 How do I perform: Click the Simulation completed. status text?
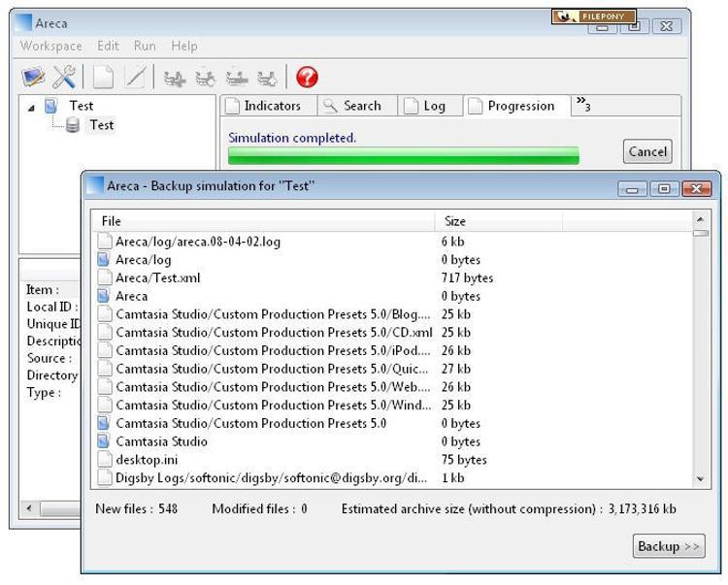pyautogui.click(x=292, y=138)
